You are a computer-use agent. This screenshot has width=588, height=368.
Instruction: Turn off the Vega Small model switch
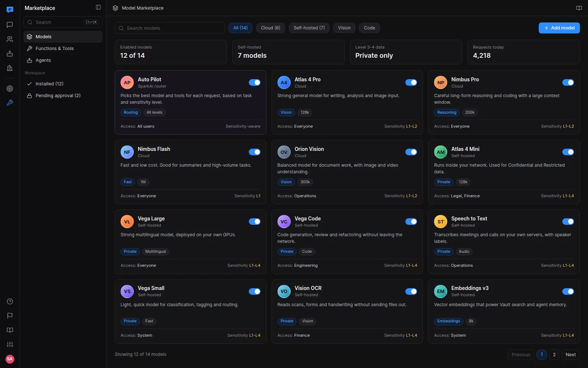[x=255, y=291]
